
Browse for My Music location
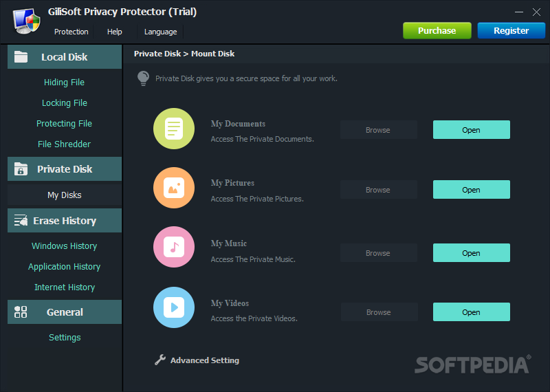pos(379,252)
